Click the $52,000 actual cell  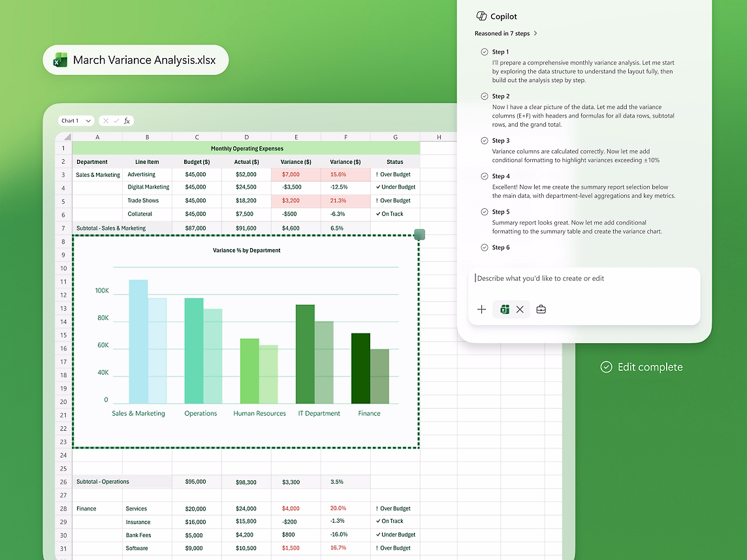pyautogui.click(x=246, y=175)
